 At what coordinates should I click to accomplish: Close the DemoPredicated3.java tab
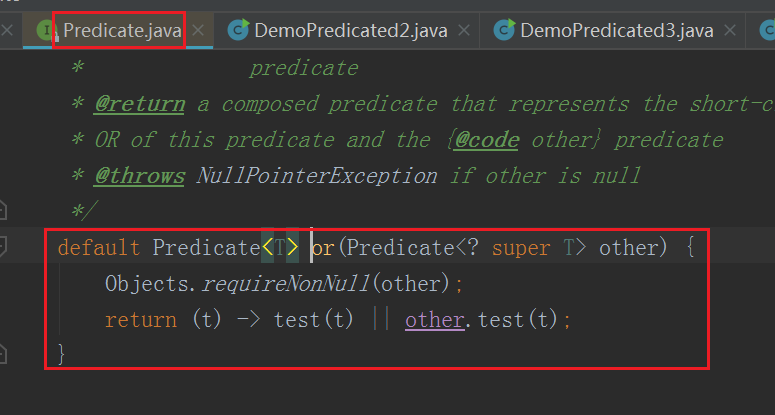730,31
